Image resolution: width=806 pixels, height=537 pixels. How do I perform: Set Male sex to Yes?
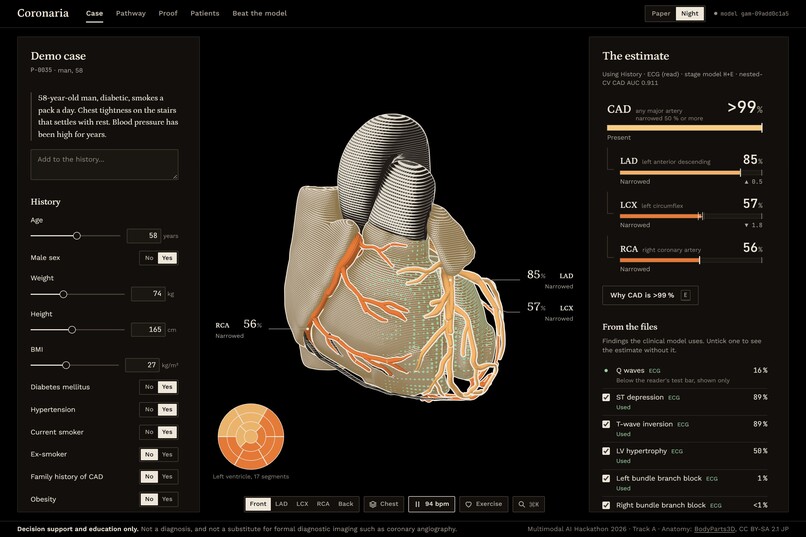pyautogui.click(x=167, y=258)
